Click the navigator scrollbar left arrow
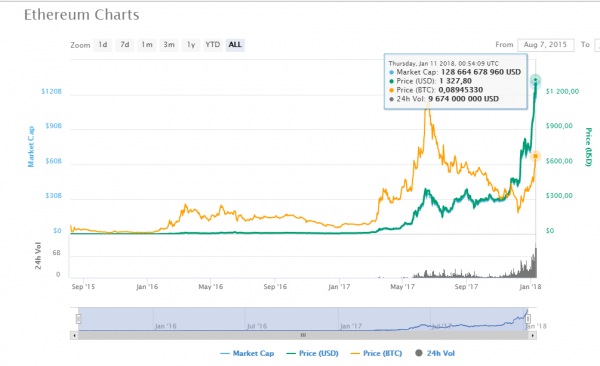The image size is (600, 366). pyautogui.click(x=74, y=335)
